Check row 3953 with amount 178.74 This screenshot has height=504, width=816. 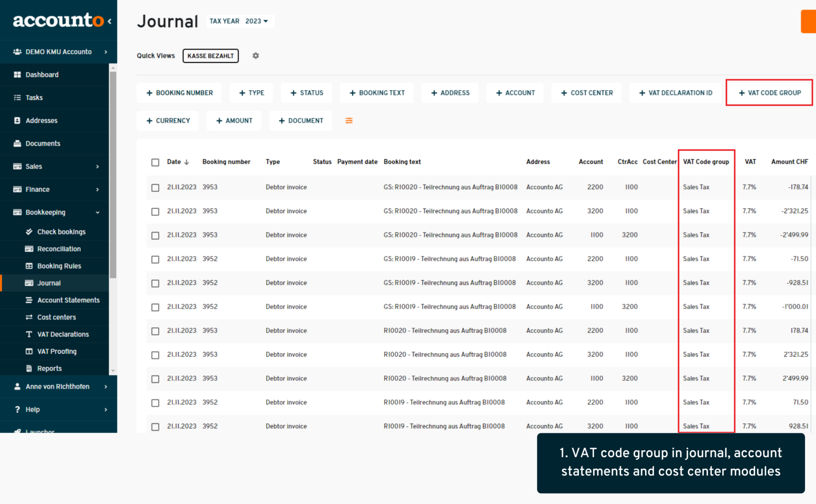point(155,331)
